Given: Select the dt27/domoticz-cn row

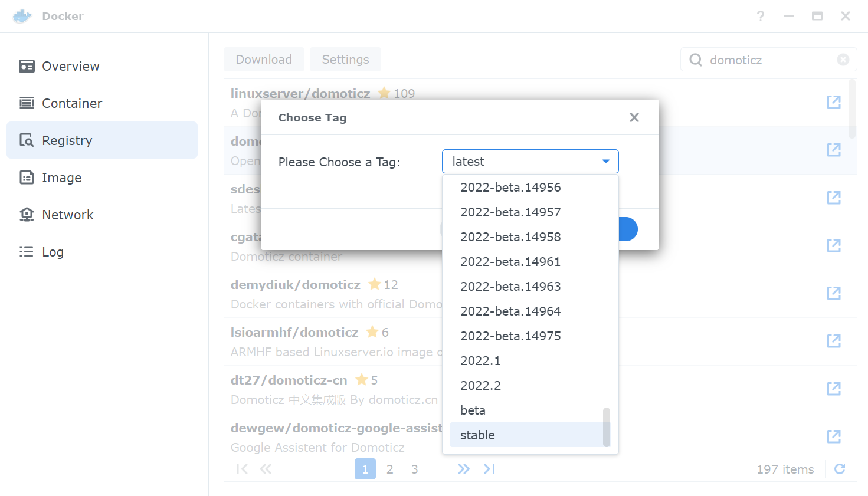Looking at the screenshot, I should coord(541,389).
